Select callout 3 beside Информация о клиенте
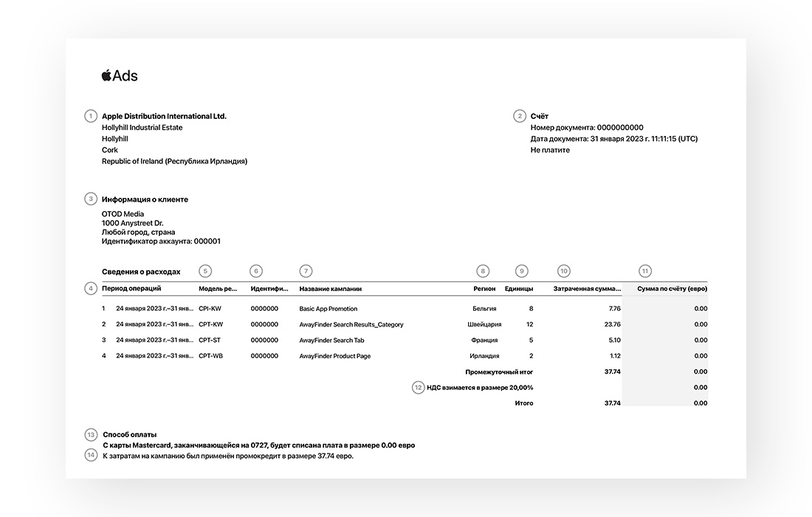 coord(91,199)
